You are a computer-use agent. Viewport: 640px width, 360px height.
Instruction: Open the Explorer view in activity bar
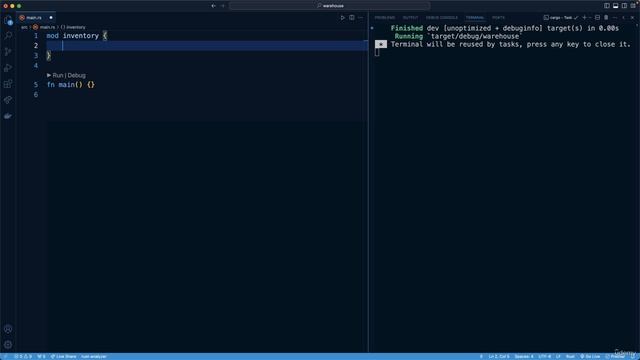point(8,21)
